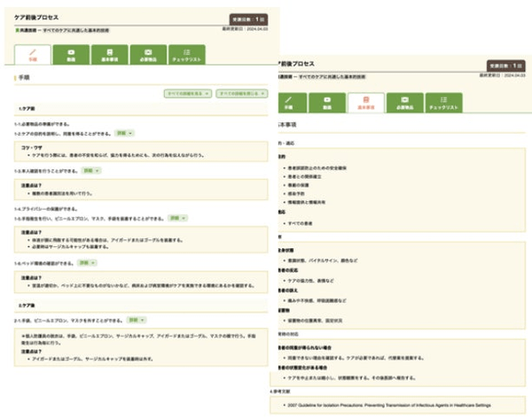Toggle 詳細 for step 1-6 ベッド環境の確認

87,263
